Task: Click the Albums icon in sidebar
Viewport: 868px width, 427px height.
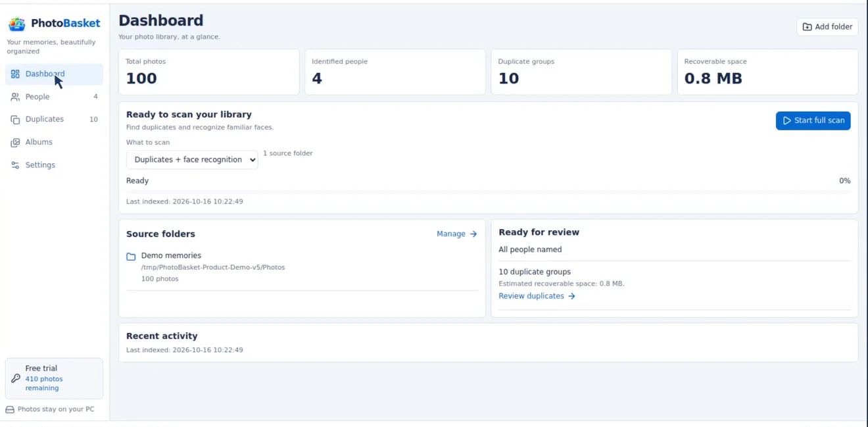Action: [15, 142]
